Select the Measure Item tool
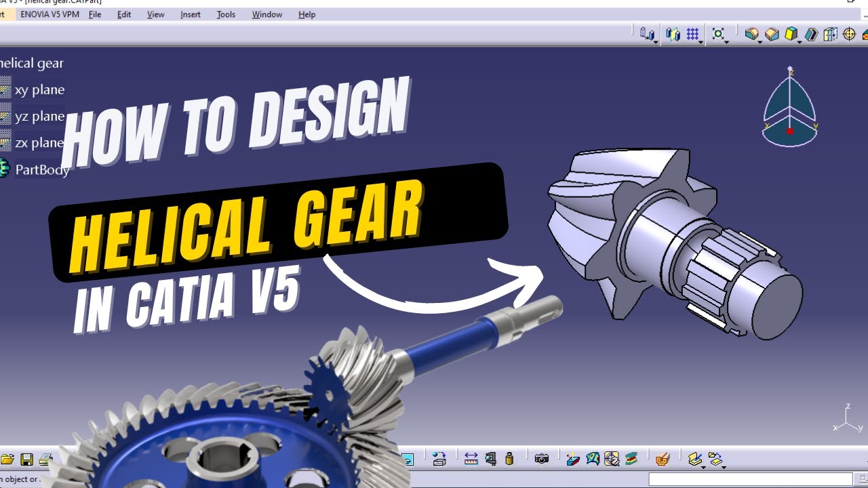 [x=491, y=459]
